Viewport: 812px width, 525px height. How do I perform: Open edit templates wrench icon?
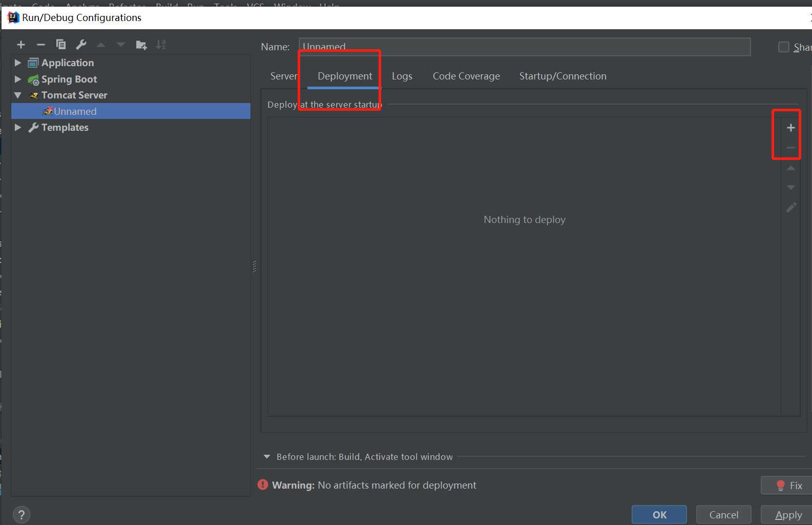pos(81,45)
